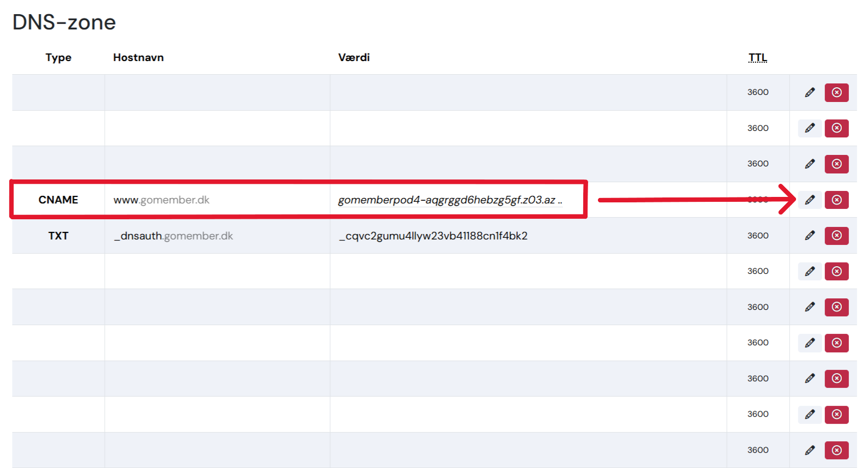Click the www.gomember.dk hostname cell
Viewport: 868px width, 468px height.
tap(217, 200)
